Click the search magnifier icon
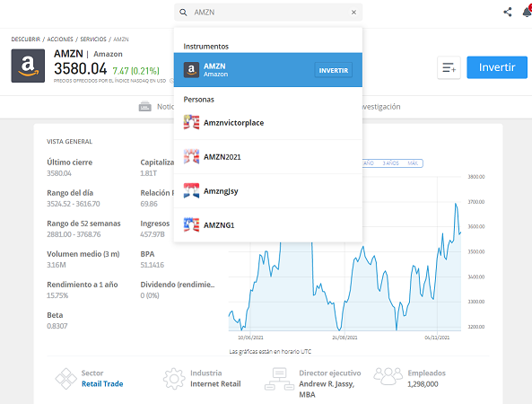Screen dimensions: 532x404 coord(183,13)
